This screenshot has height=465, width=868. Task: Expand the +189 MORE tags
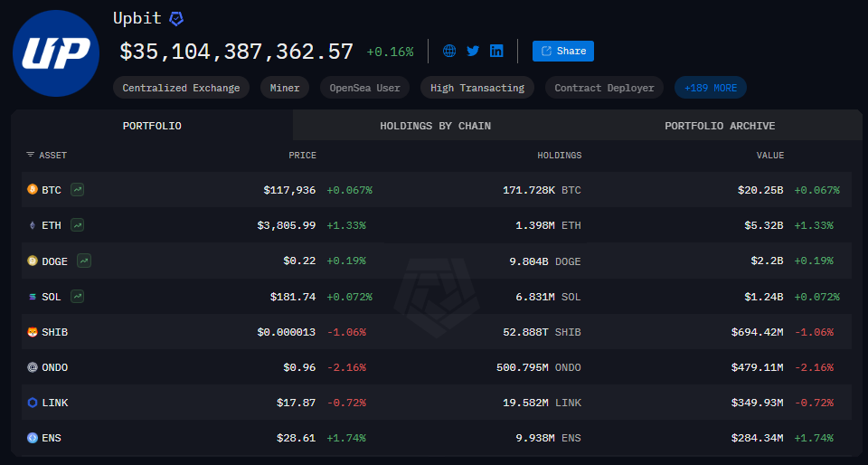710,88
